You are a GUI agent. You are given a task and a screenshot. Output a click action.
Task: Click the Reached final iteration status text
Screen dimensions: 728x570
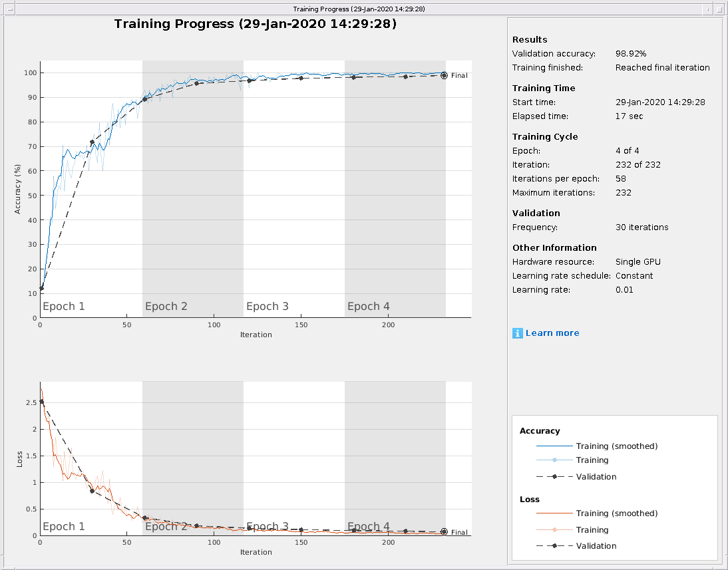663,67
